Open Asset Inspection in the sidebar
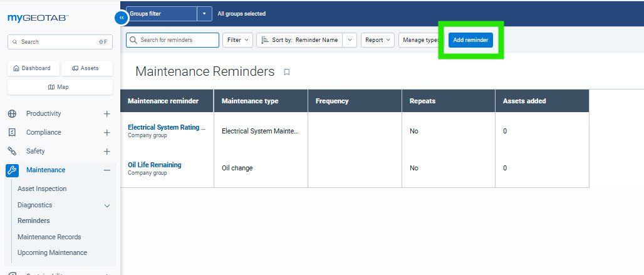644x275 pixels. (x=42, y=189)
